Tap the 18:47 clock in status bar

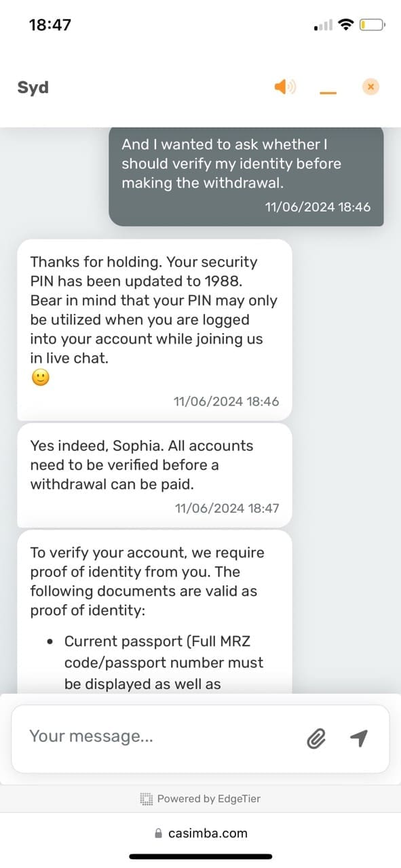coord(50,25)
